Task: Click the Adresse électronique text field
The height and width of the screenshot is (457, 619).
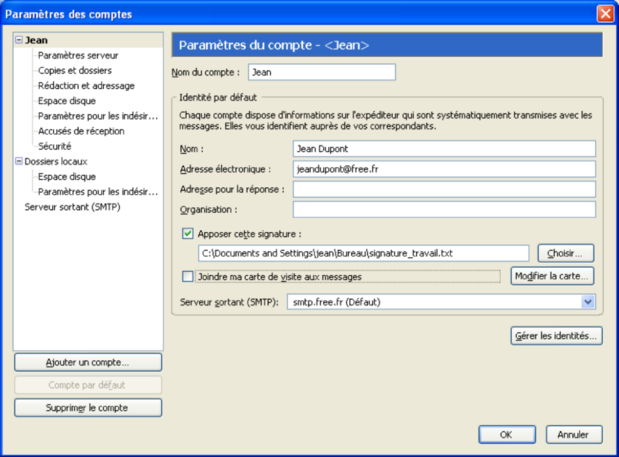Action: click(x=444, y=169)
